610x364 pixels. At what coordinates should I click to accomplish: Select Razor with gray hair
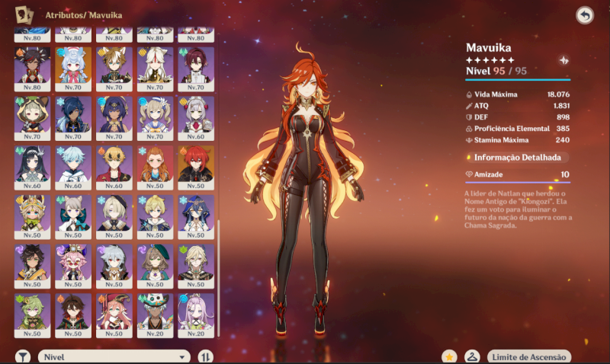pyautogui.click(x=114, y=267)
